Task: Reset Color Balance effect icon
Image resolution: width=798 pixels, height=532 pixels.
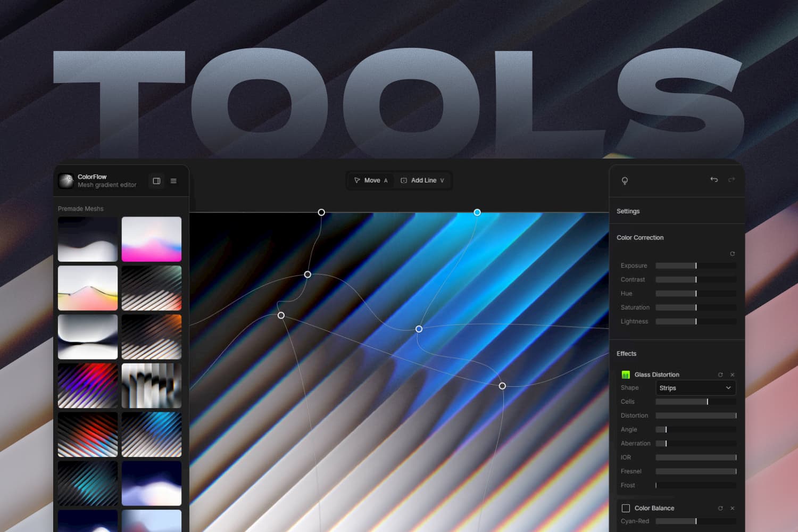Action: (720, 508)
